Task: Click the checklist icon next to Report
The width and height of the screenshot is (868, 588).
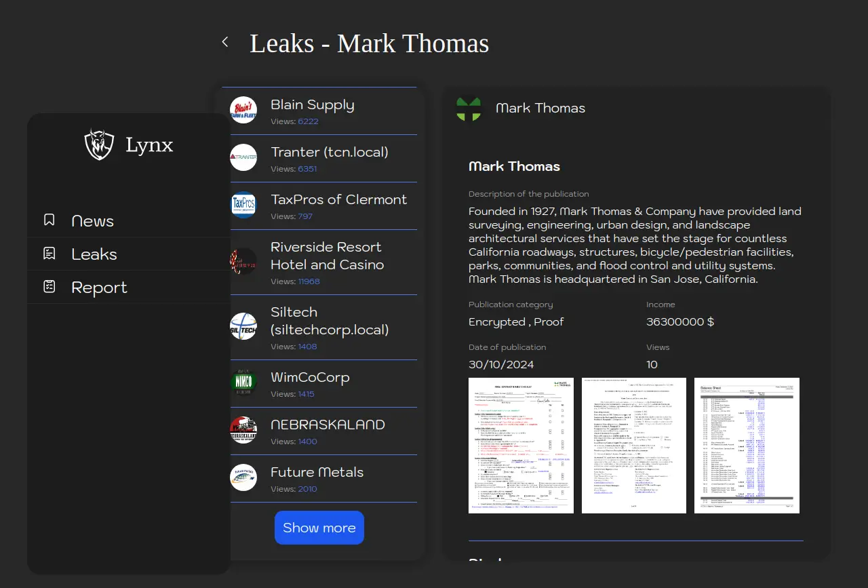Action: pos(50,287)
